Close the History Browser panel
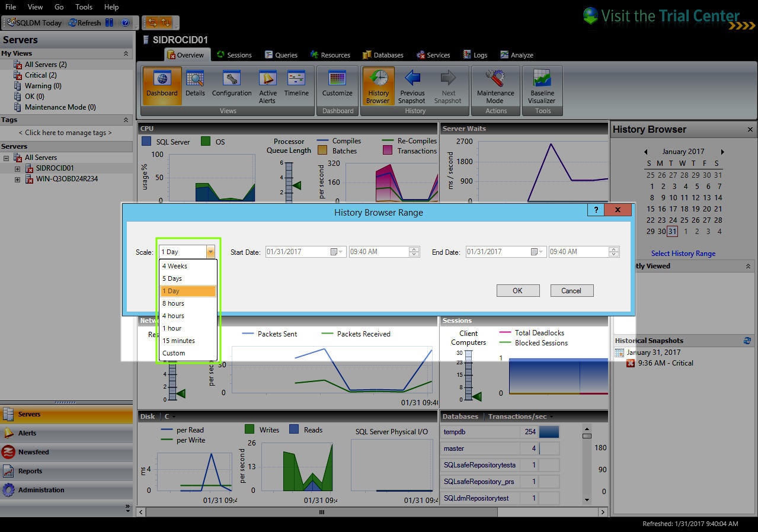 point(750,129)
